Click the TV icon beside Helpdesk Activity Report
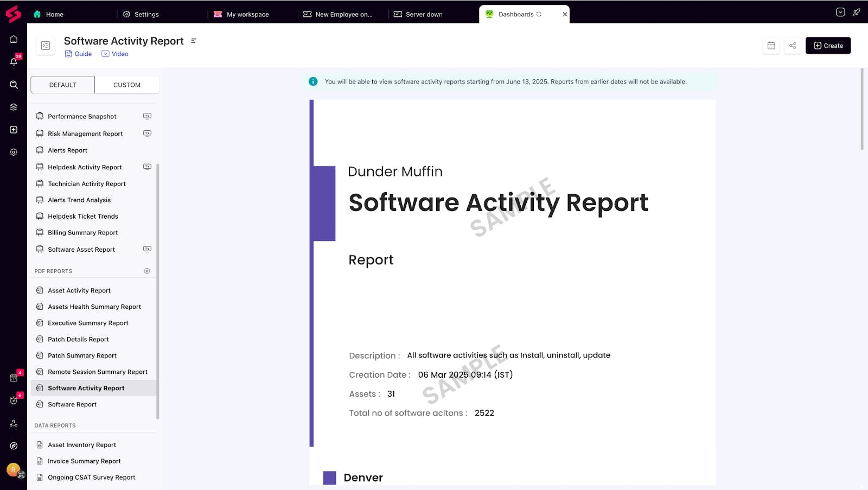Image resolution: width=868 pixels, height=490 pixels. point(147,167)
